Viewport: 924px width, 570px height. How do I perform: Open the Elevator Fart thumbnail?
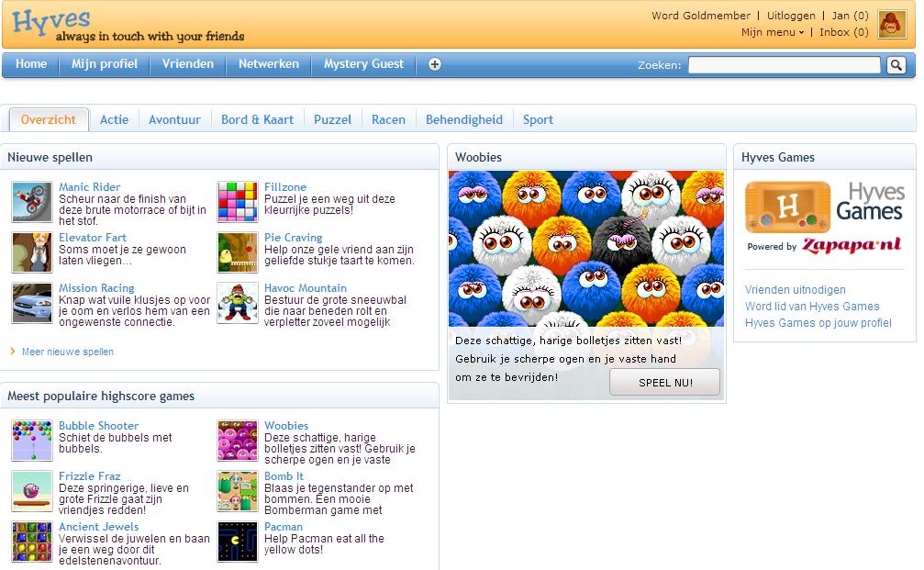(32, 252)
